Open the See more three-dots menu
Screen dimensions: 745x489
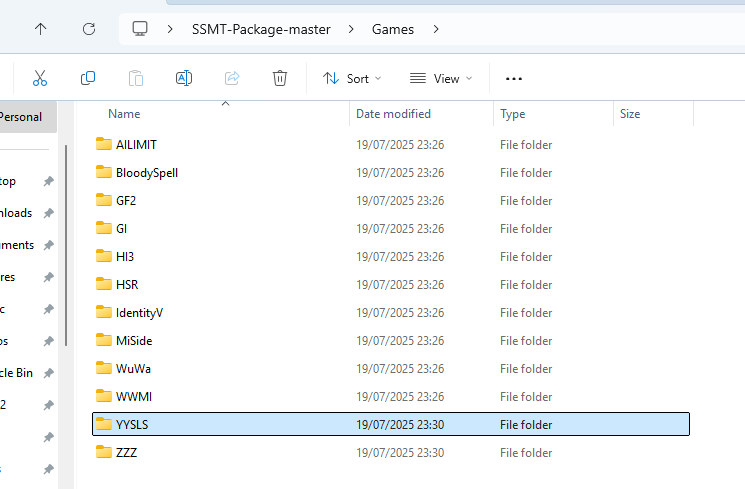[x=514, y=78]
